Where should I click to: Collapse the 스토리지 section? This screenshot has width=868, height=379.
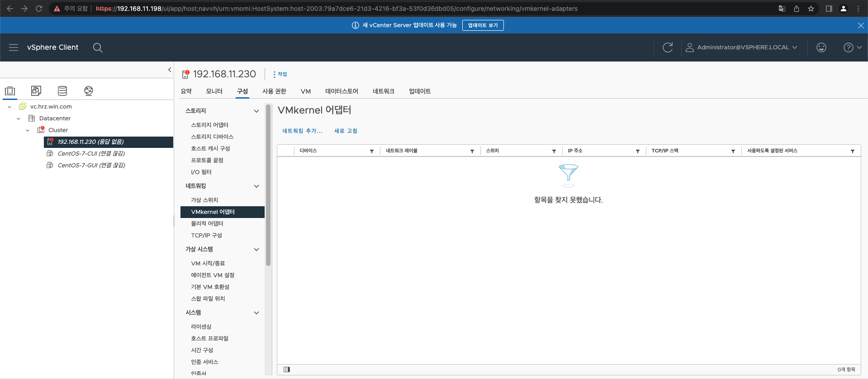[256, 111]
